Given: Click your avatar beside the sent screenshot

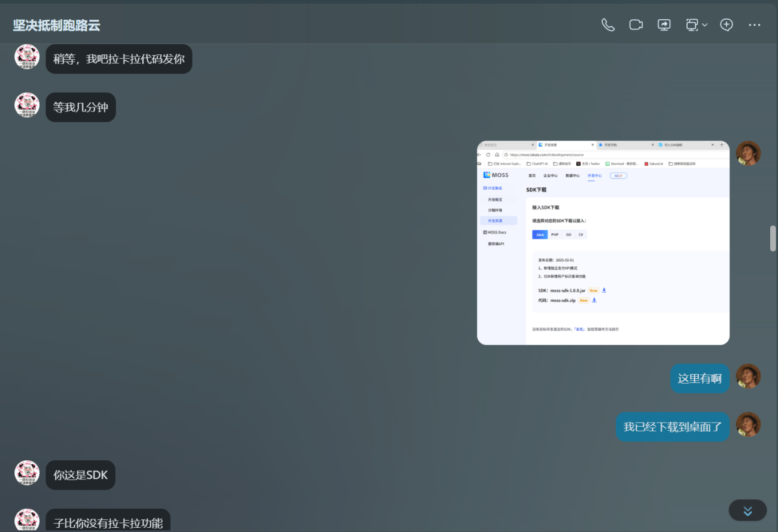Looking at the screenshot, I should (x=748, y=153).
